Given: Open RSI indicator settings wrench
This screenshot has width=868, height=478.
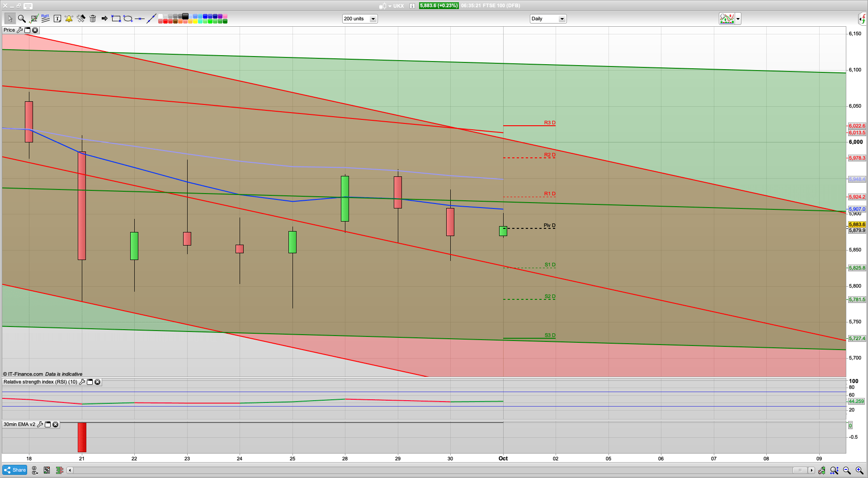Looking at the screenshot, I should pos(82,382).
